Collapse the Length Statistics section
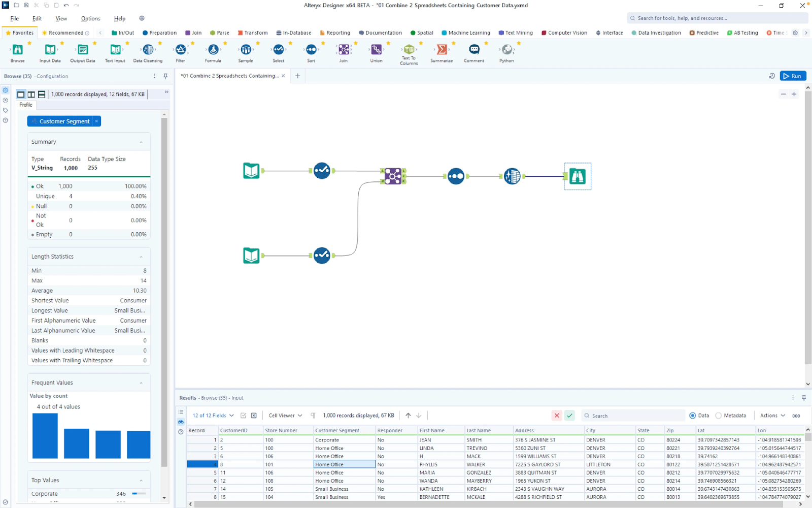Viewport: 812px width, 508px height. click(x=142, y=256)
